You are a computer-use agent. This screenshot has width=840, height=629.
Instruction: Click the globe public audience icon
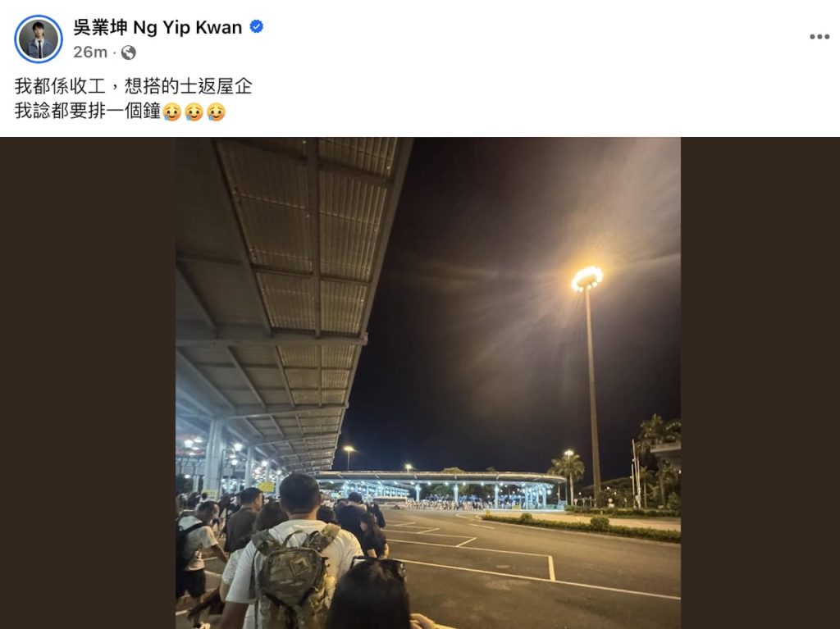[x=128, y=52]
